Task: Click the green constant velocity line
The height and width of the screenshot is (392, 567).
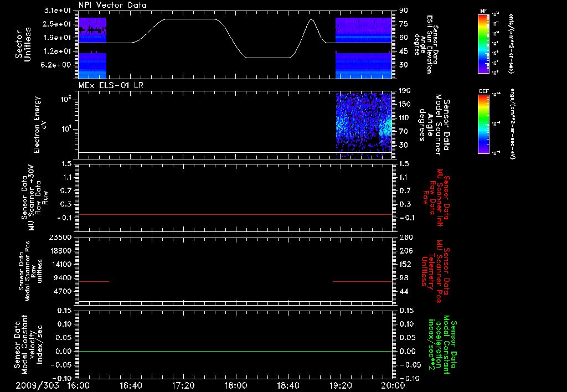Action: 235,351
